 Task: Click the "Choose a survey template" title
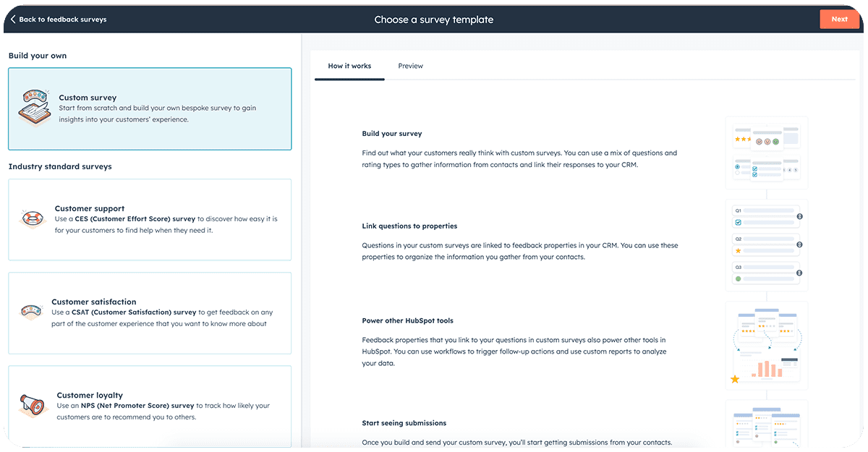pyautogui.click(x=434, y=20)
